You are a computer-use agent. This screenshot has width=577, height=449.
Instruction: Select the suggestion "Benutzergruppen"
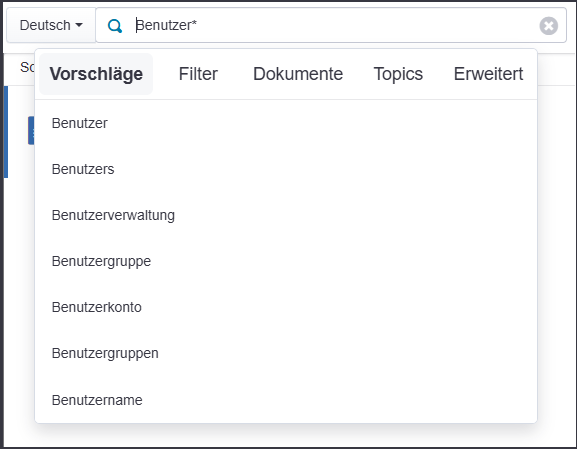[286, 353]
